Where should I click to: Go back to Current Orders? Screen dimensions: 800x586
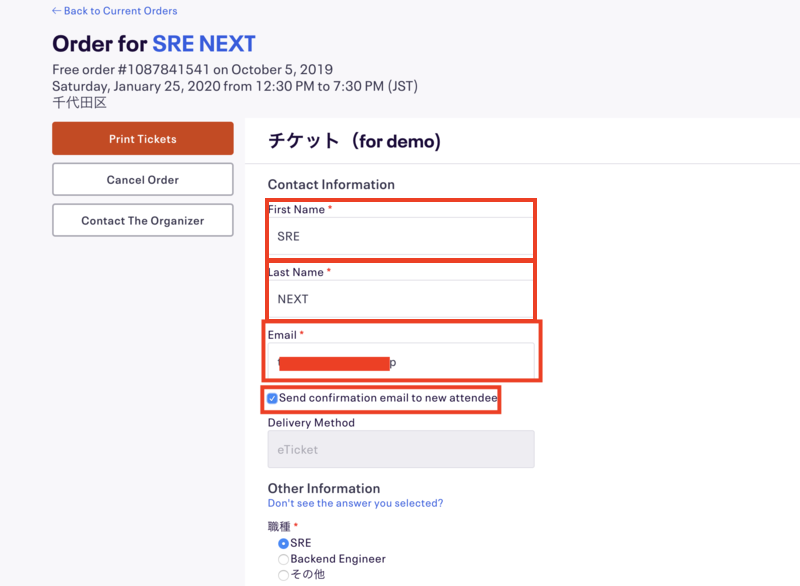point(114,11)
